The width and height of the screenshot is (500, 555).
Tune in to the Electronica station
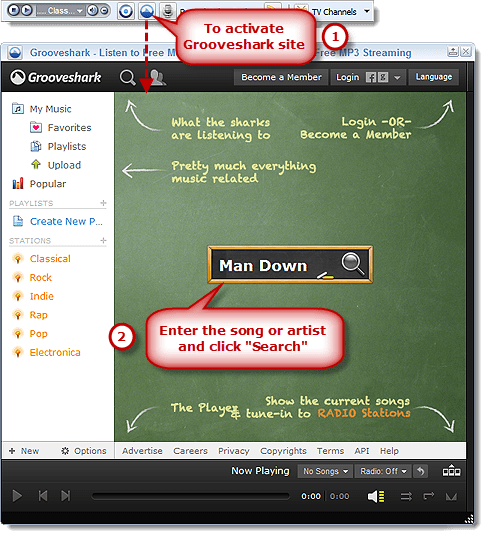46,353
